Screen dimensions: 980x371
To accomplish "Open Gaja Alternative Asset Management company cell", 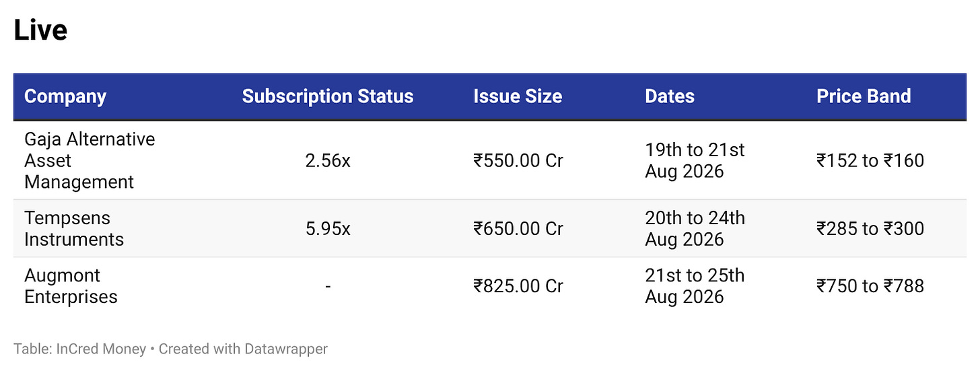I will point(90,160).
